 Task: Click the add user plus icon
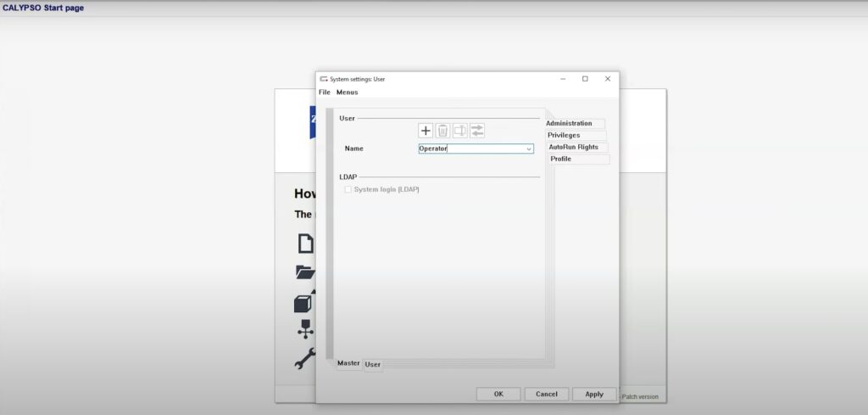[426, 131]
